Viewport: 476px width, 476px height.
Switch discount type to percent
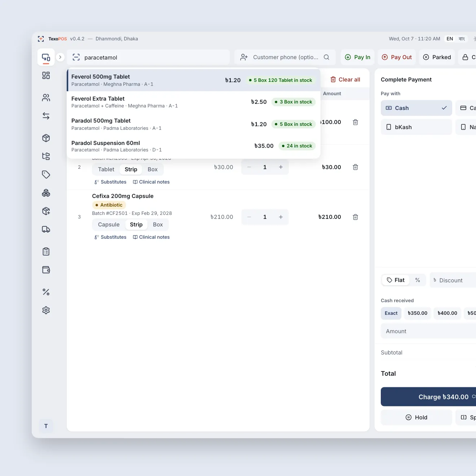pyautogui.click(x=418, y=280)
